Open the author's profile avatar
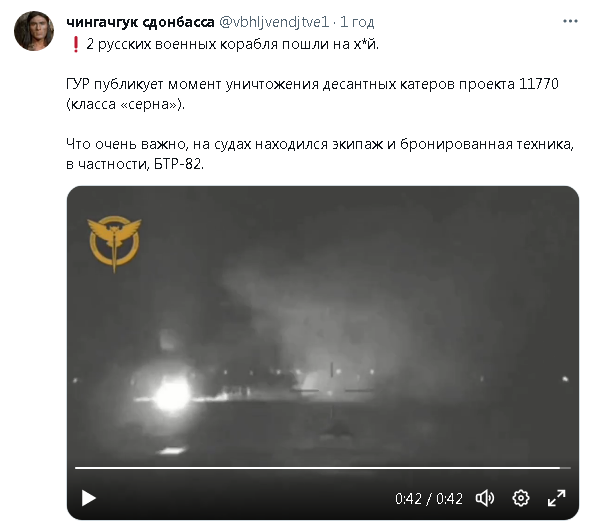The height and width of the screenshot is (529, 593). pyautogui.click(x=34, y=31)
